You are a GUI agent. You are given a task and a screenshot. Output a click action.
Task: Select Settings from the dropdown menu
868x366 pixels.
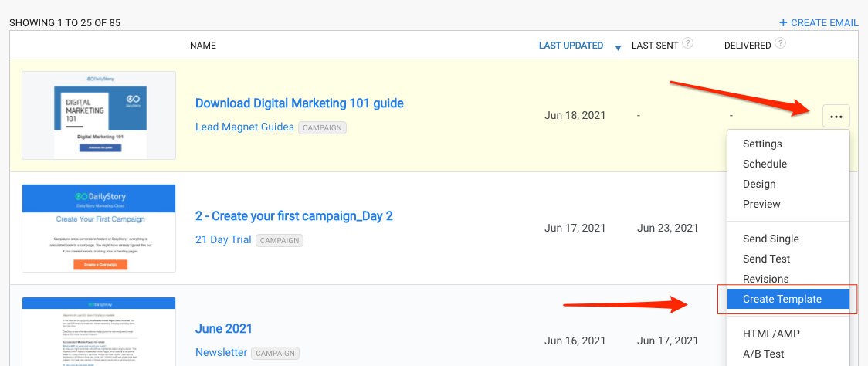(x=762, y=144)
